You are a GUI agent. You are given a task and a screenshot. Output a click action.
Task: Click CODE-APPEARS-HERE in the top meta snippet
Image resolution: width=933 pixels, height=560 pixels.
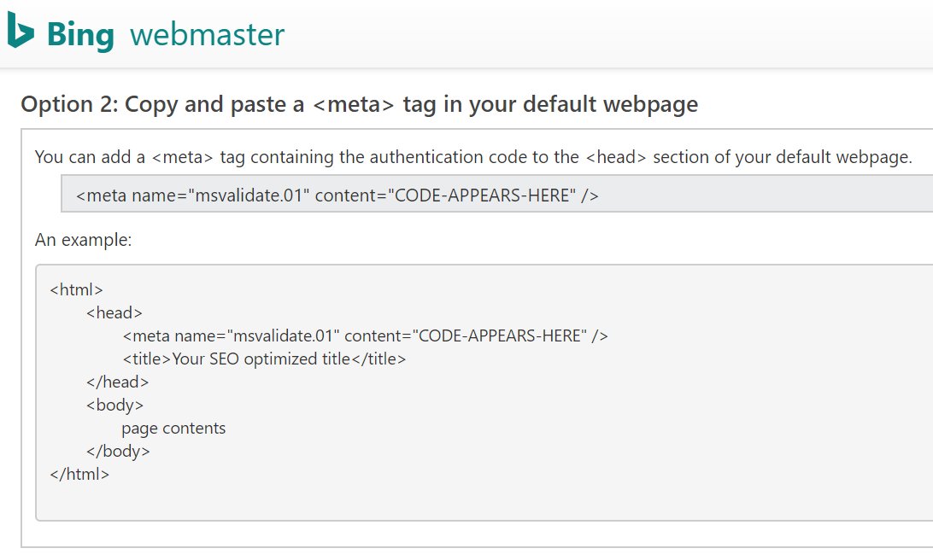(x=479, y=195)
